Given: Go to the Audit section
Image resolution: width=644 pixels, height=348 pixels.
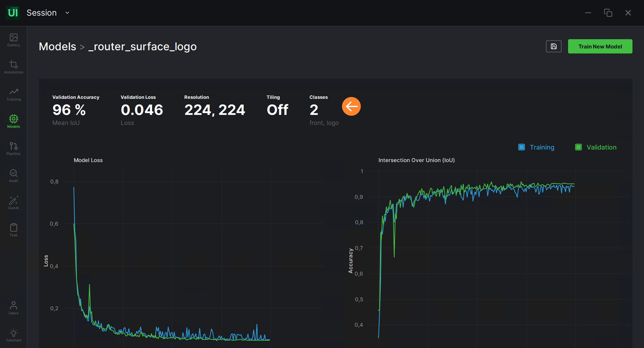Looking at the screenshot, I should pos(13,175).
